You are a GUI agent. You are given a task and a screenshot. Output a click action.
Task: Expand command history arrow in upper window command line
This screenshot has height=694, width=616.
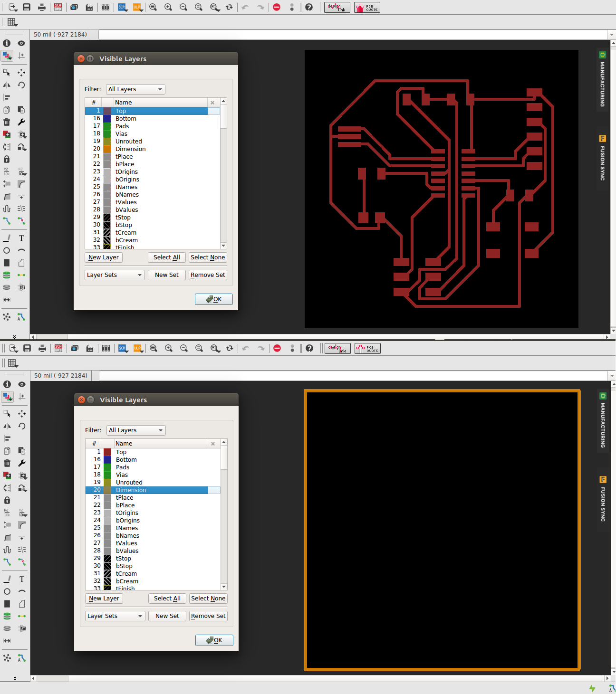[612, 35]
